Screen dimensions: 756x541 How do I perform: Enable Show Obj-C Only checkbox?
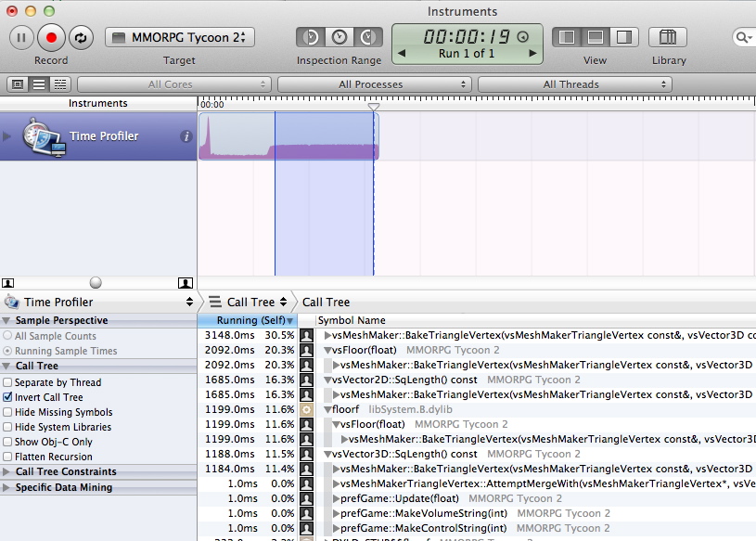pyautogui.click(x=7, y=442)
